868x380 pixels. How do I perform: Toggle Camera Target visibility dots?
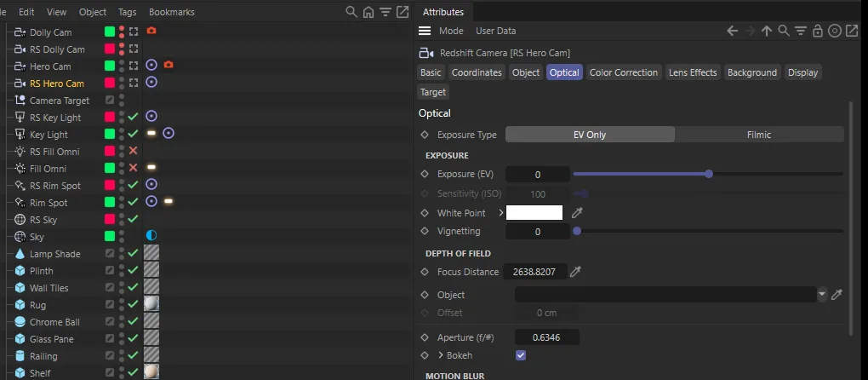coord(122,101)
